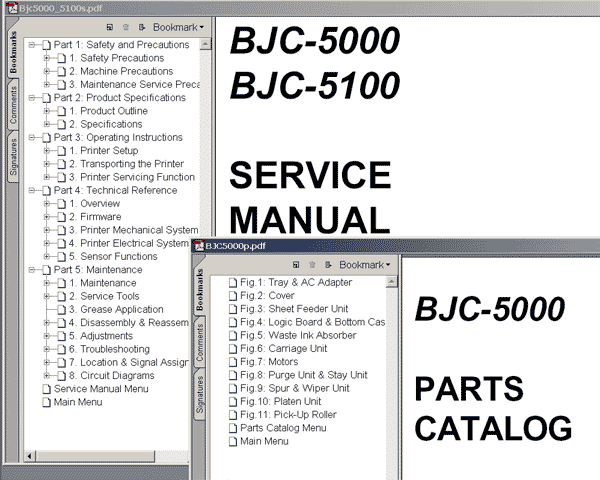Open the Fig.3: Sheet Feeder Unit bookmark

[x=294, y=309]
